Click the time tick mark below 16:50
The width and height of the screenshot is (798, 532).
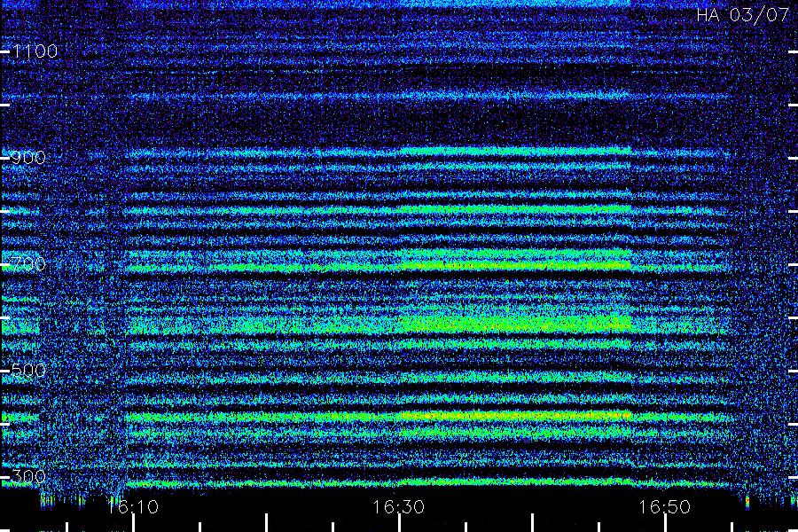pyautogui.click(x=665, y=523)
